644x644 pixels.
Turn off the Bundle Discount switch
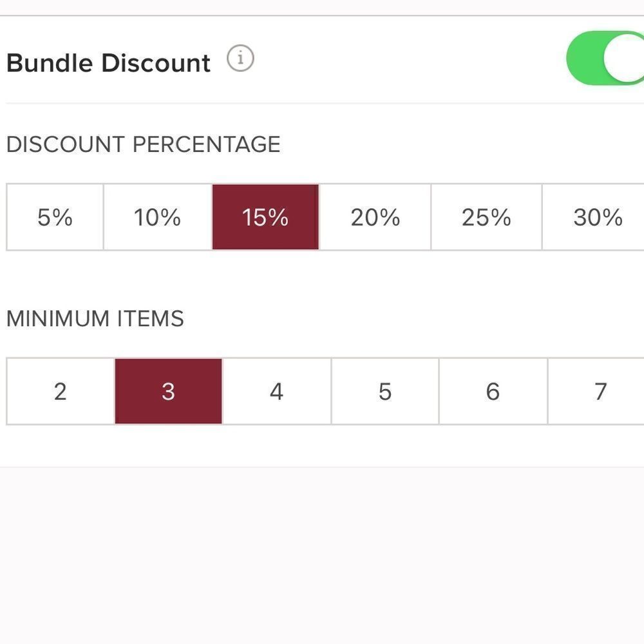point(605,58)
